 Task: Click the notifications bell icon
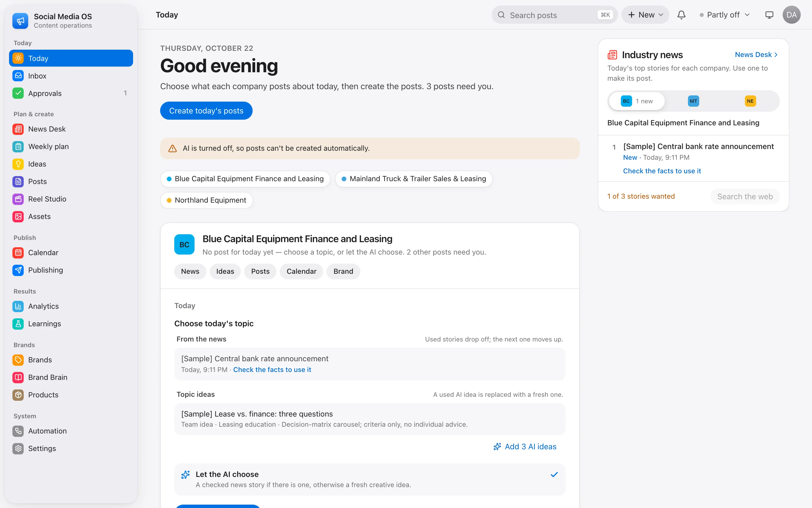681,15
